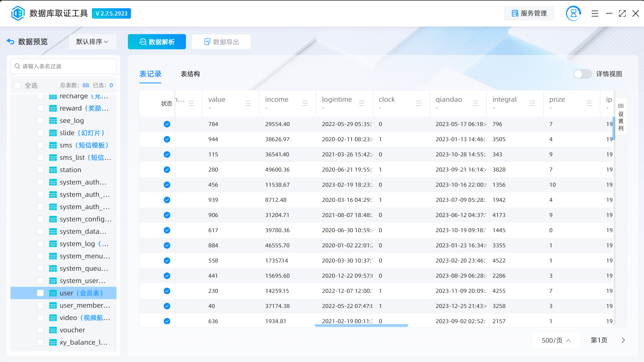644x362 pixels.
Task: Click income cell 29554.40
Action: pos(277,124)
